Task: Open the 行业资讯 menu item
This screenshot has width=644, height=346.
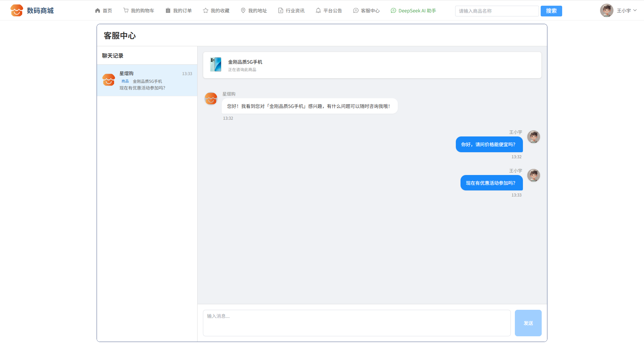Action: [x=295, y=11]
